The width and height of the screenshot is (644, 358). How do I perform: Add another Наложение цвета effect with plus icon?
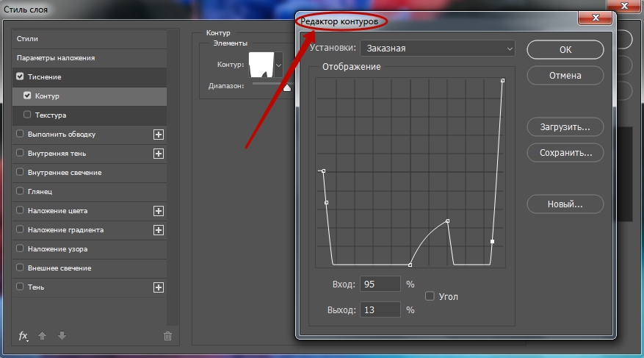point(159,211)
